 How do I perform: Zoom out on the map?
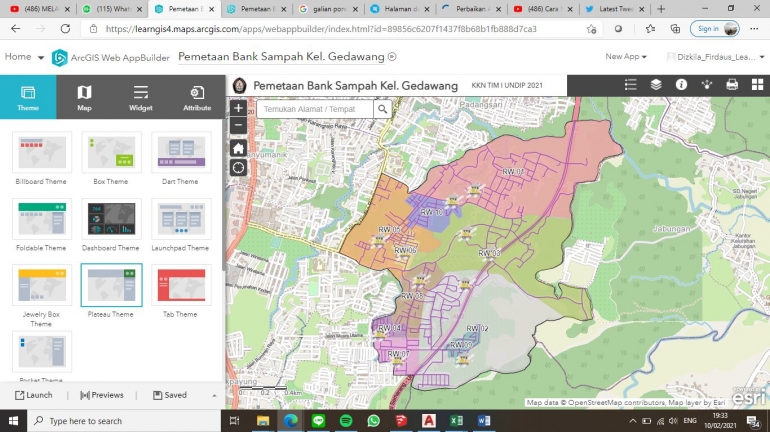[238, 126]
